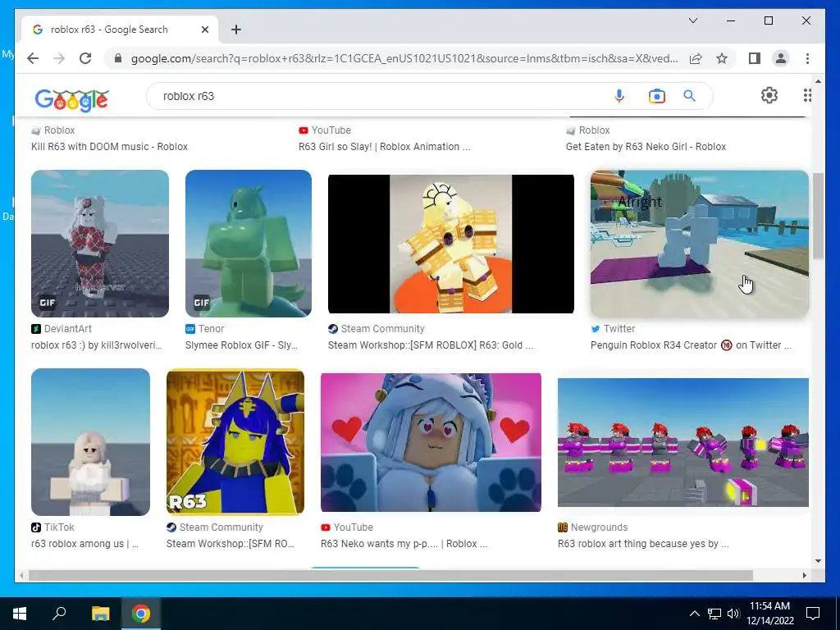Open Get Eaten by R63 Neko Girl result

(x=646, y=146)
